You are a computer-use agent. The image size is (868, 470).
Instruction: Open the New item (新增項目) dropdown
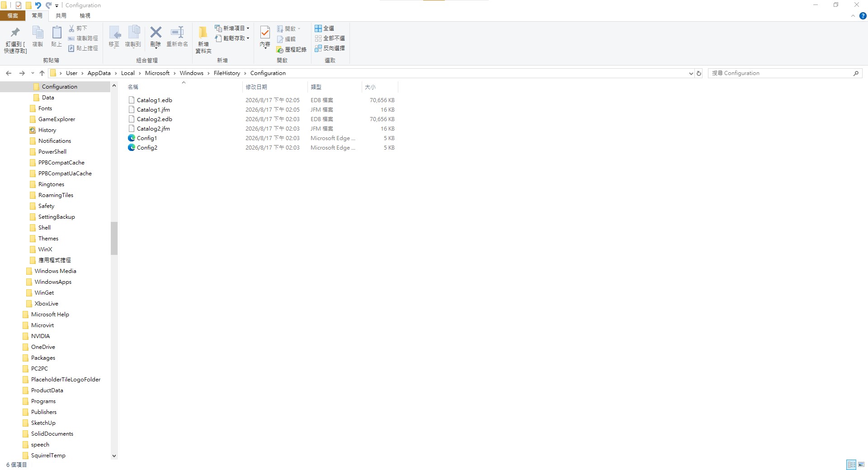232,28
